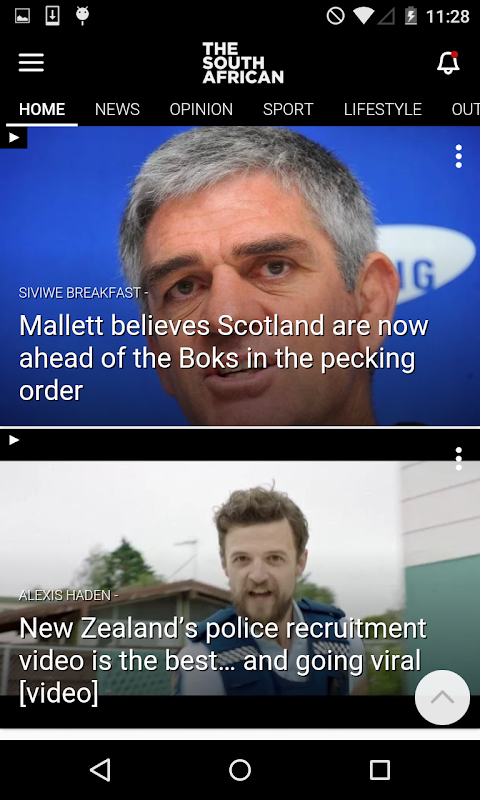The height and width of the screenshot is (800, 480).
Task: Tap Android back navigation button
Action: (100, 769)
